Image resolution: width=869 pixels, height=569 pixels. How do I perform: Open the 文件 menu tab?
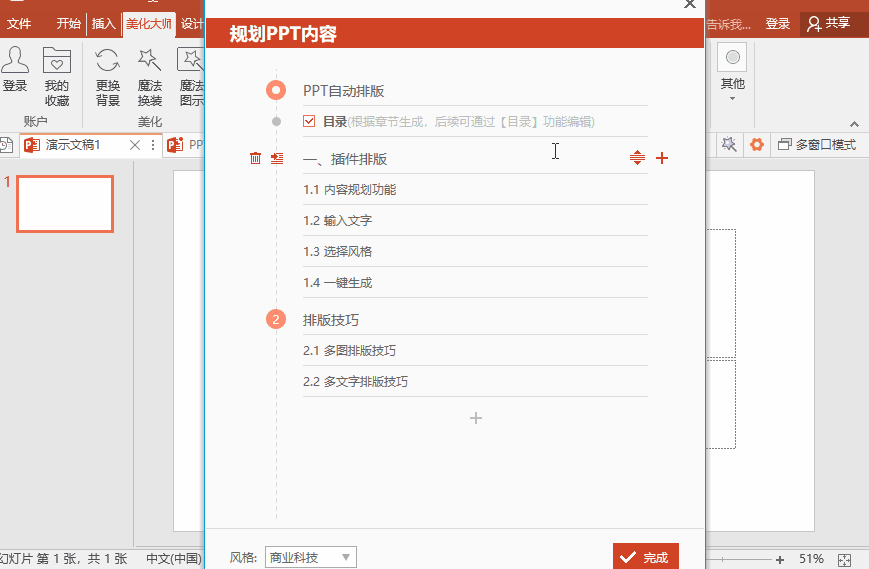pos(19,24)
